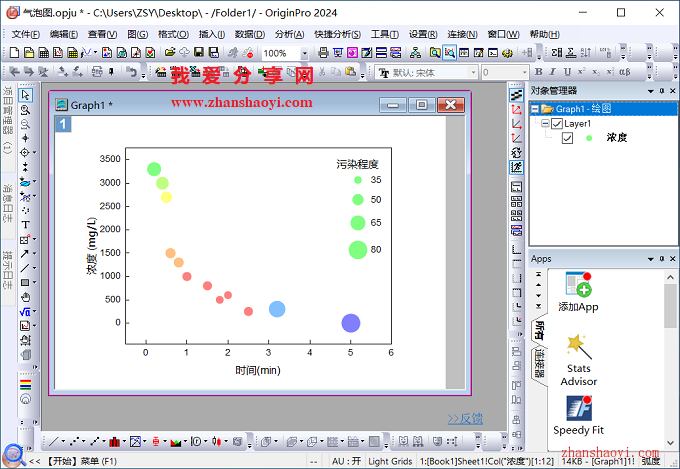Close the 对象管理器 panel
The image size is (680, 469).
pyautogui.click(x=673, y=91)
